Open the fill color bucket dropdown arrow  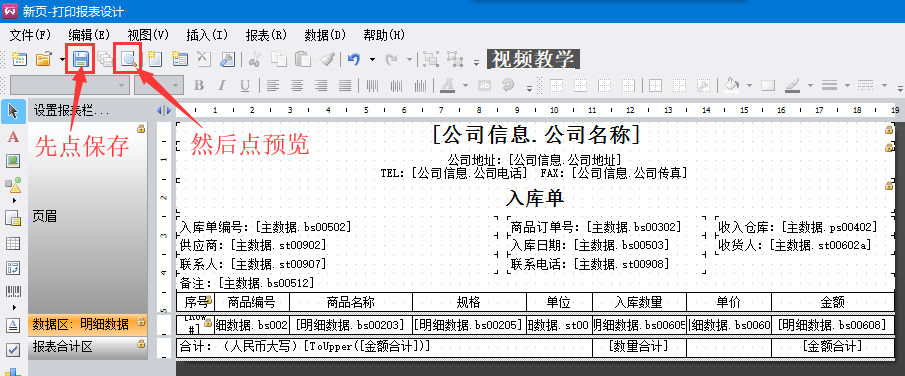749,85
